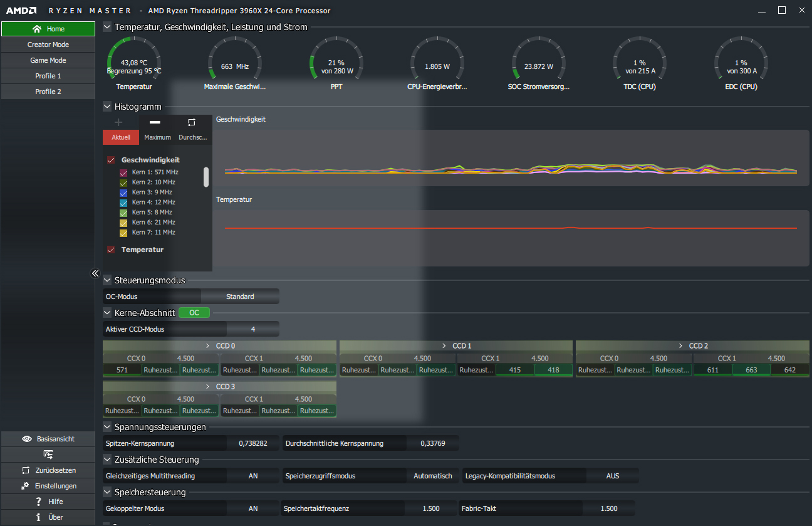Expand the CCD 0 header
This screenshot has height=526, width=812.
pyautogui.click(x=219, y=346)
